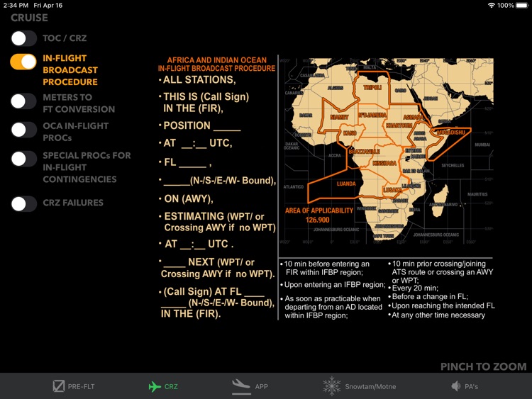Image resolution: width=532 pixels, height=399 pixels.
Task: Tap the Area of Applicability 126.900 text
Action: pos(319,215)
